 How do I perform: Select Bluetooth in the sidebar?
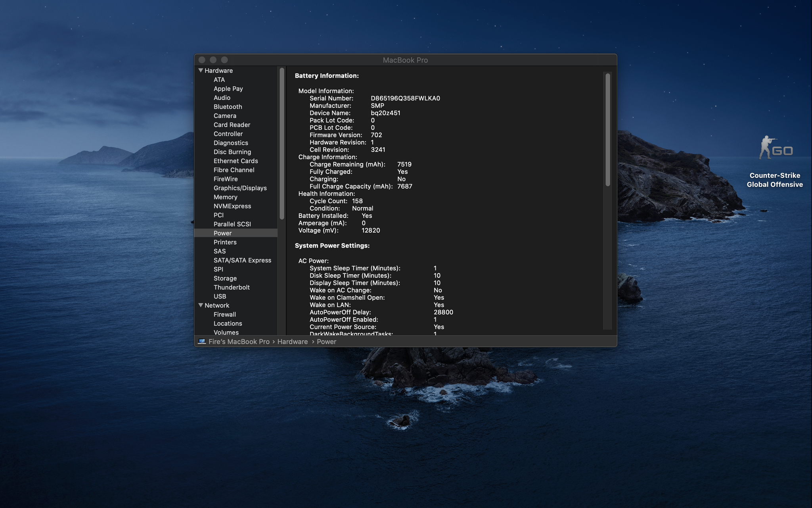point(228,107)
